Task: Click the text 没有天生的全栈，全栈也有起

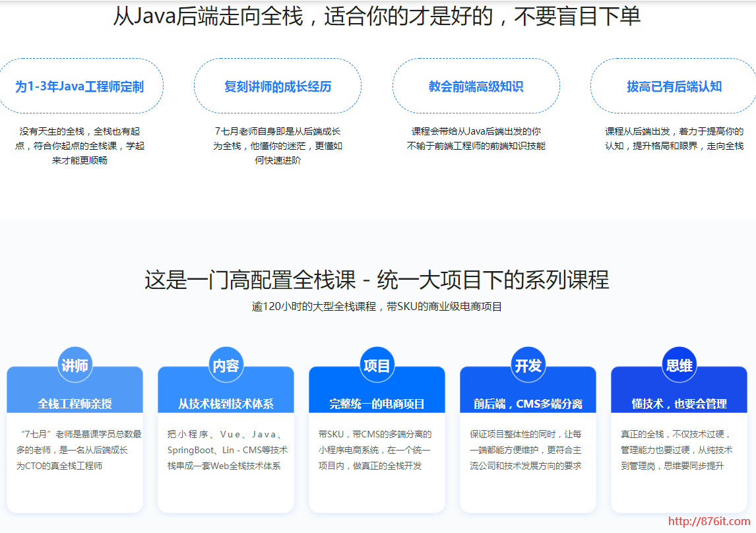Action: click(x=80, y=131)
